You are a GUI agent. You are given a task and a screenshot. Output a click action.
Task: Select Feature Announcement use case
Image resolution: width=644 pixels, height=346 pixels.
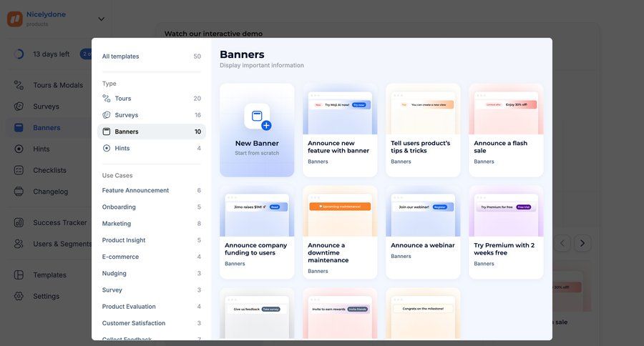click(152, 190)
